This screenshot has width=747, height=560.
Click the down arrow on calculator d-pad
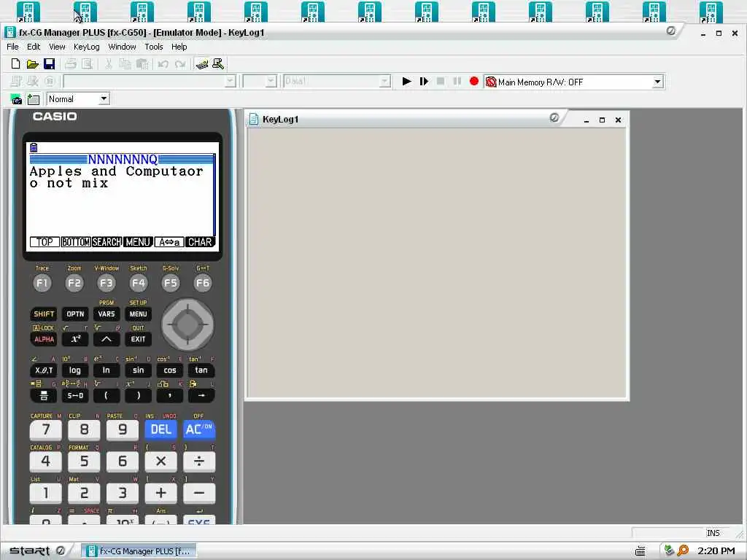coord(187,341)
